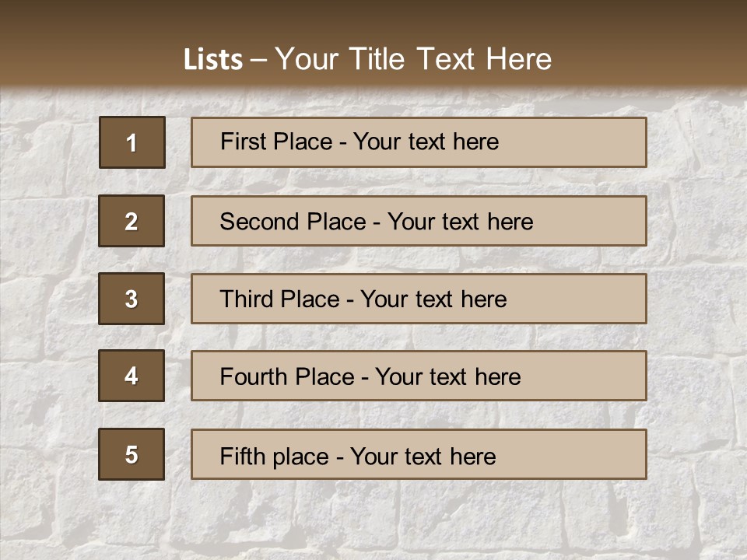
Task: Select the number 2 square
Action: (132, 221)
